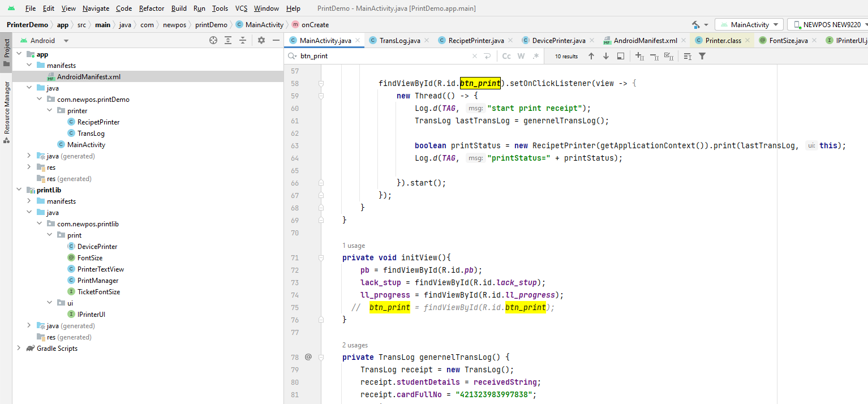
Task: Select all occurrences icon in search bar
Action: pyautogui.click(x=669, y=56)
